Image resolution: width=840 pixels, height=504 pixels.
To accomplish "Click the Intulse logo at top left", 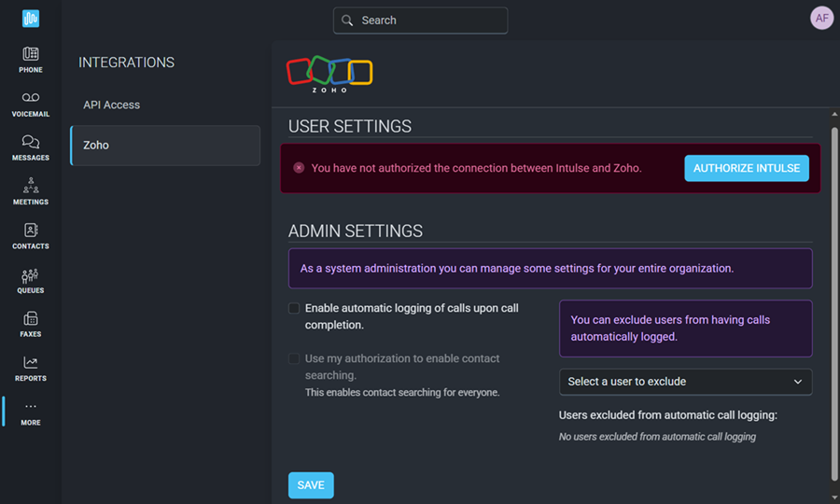I will [x=31, y=19].
